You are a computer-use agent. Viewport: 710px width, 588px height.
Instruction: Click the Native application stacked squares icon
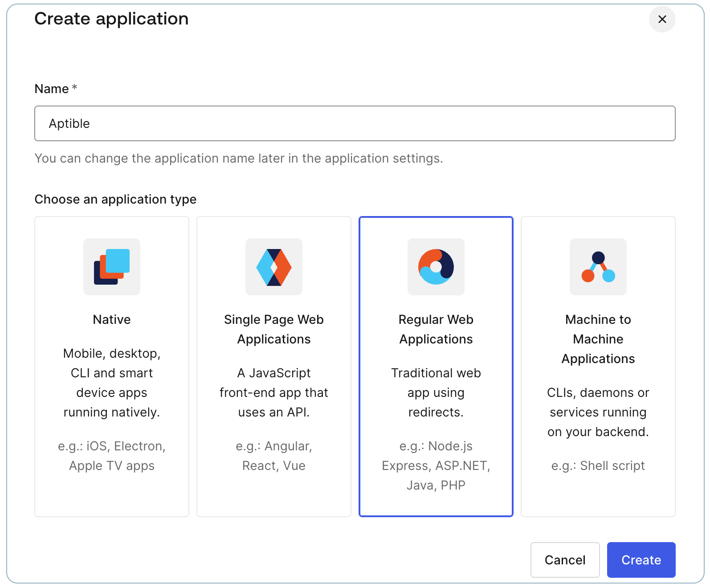tap(112, 267)
